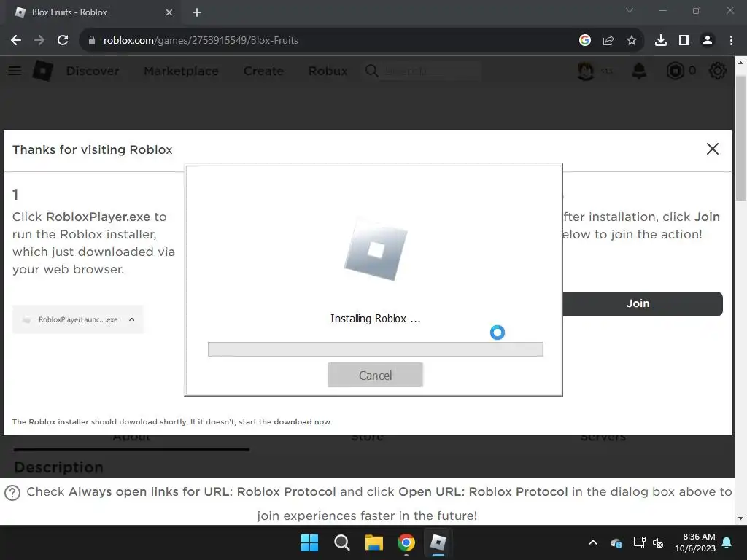Open the Roblox settings gear
Image resolution: width=747 pixels, height=560 pixels.
[718, 71]
